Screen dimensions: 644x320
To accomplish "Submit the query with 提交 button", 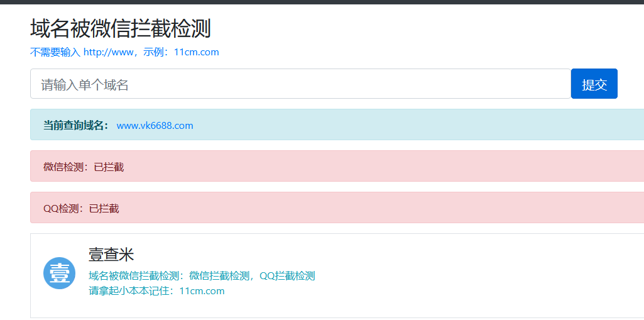I will (x=594, y=84).
